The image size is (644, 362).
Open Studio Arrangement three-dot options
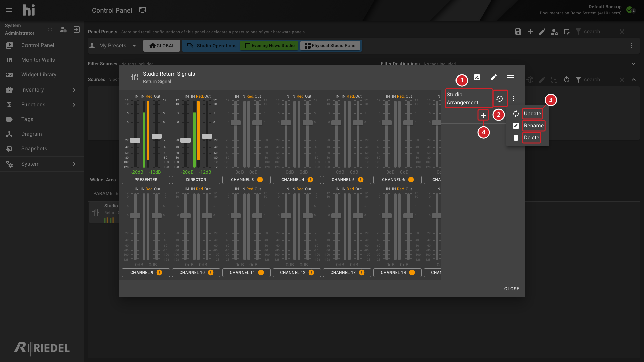513,99
